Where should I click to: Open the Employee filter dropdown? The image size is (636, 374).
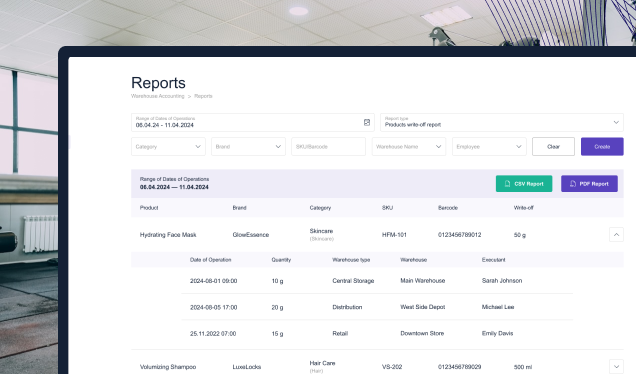(x=489, y=146)
